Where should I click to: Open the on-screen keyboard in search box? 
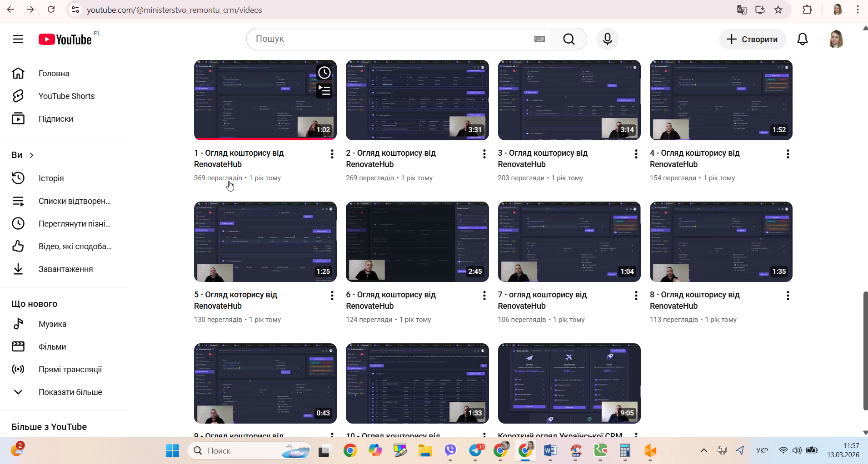(x=539, y=39)
